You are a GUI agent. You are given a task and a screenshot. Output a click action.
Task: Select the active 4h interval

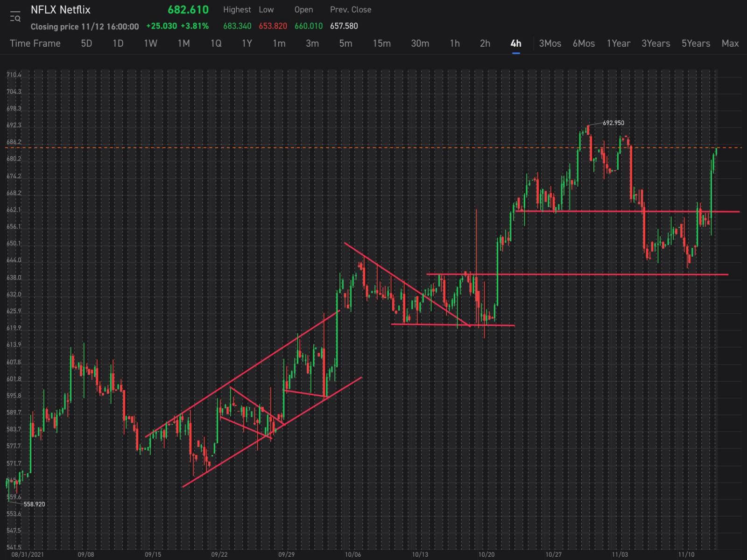tap(516, 43)
